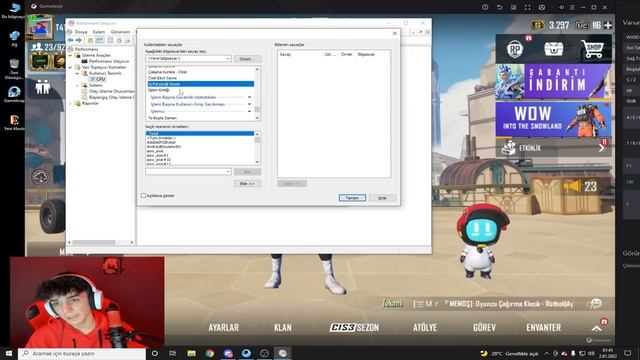Open the treasure crate icon
This screenshot has width=640, height=360.
[x=553, y=49]
